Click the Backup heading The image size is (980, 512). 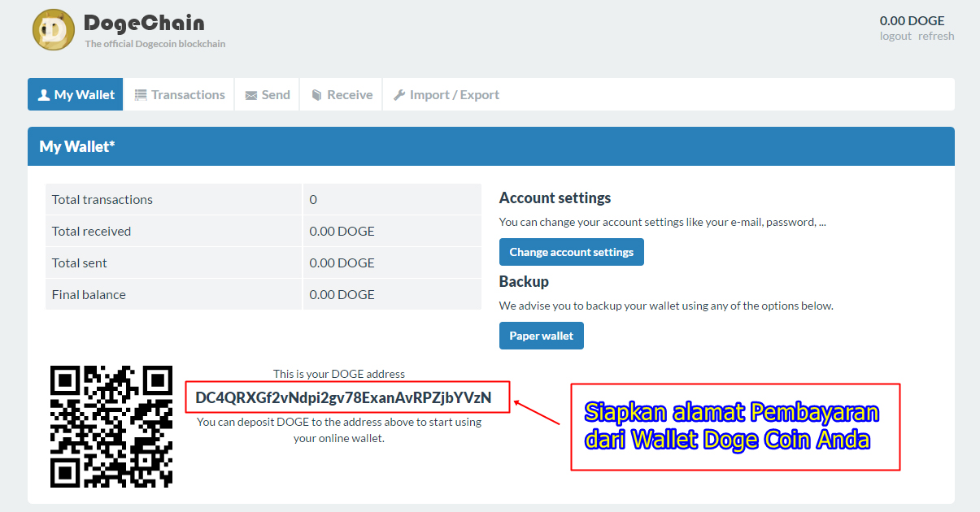pos(524,281)
